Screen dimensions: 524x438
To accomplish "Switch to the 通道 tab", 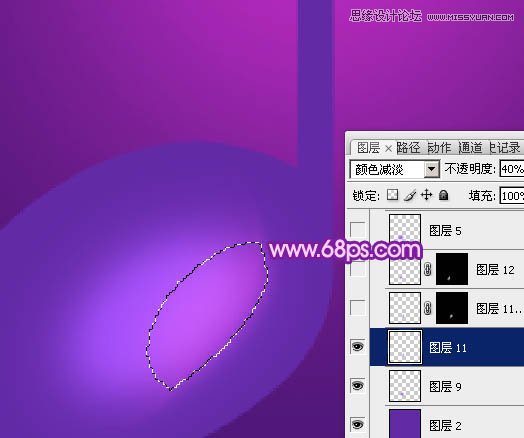I will (470, 148).
